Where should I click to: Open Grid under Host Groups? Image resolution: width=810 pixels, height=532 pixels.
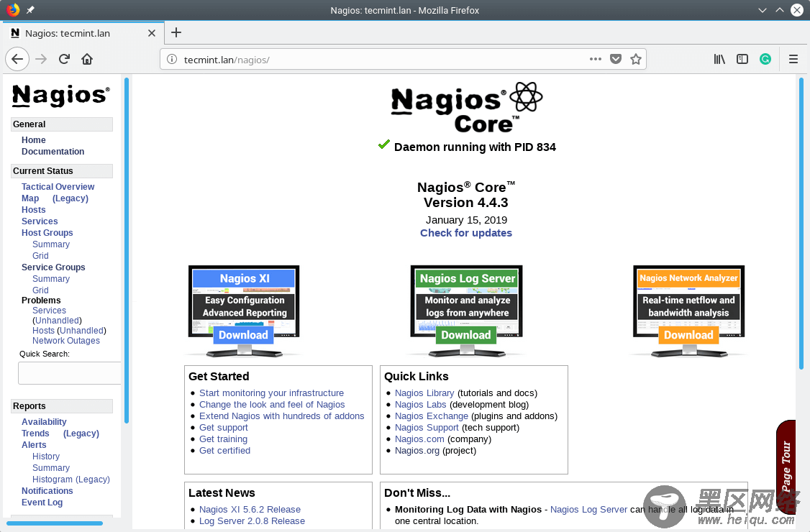[x=40, y=256]
